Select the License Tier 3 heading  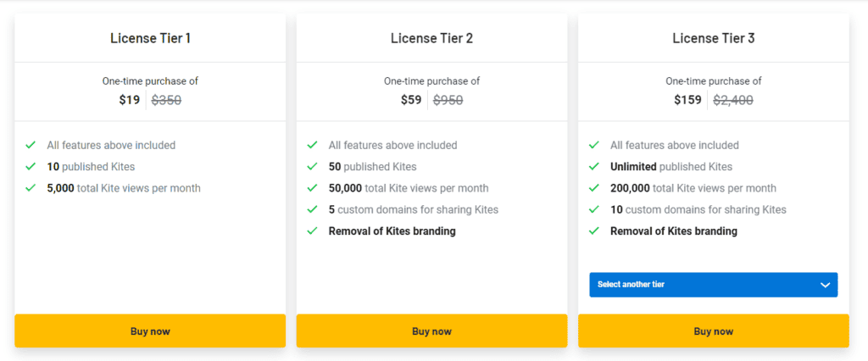pos(713,38)
